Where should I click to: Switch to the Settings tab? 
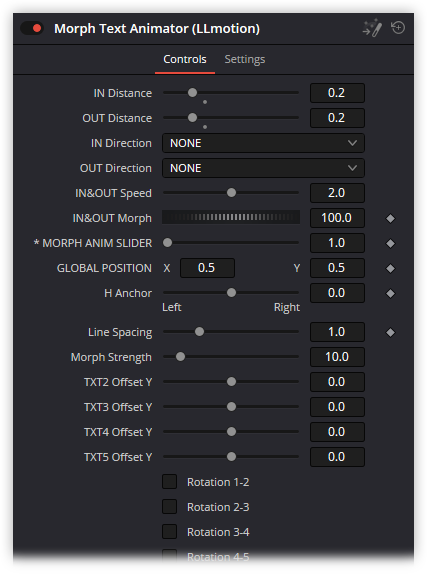coord(245,59)
